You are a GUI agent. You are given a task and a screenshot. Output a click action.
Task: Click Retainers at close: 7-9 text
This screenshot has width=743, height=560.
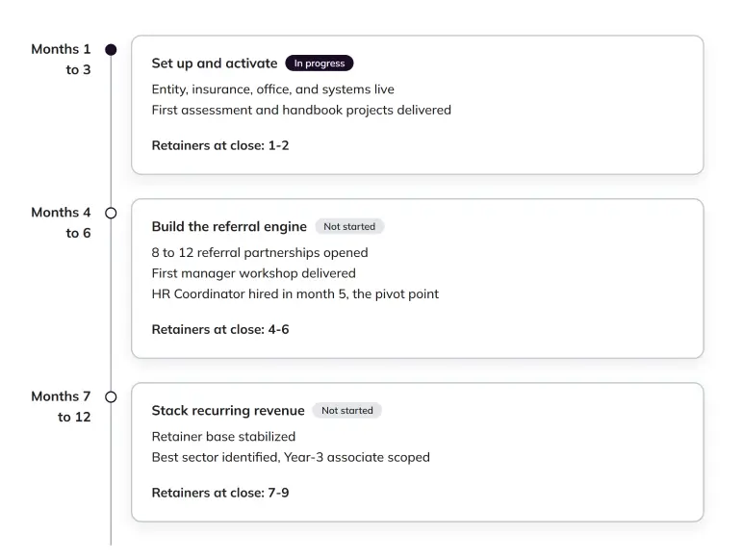click(x=220, y=493)
